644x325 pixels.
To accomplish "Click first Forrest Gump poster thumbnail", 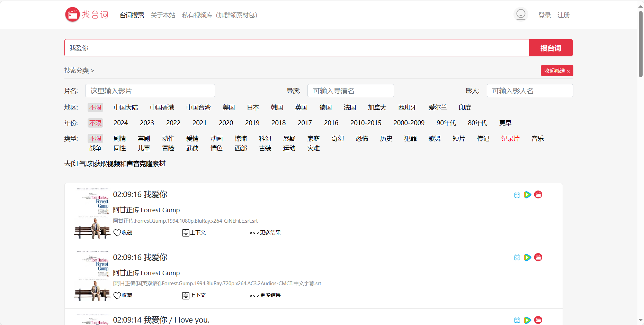I will click(x=92, y=213).
